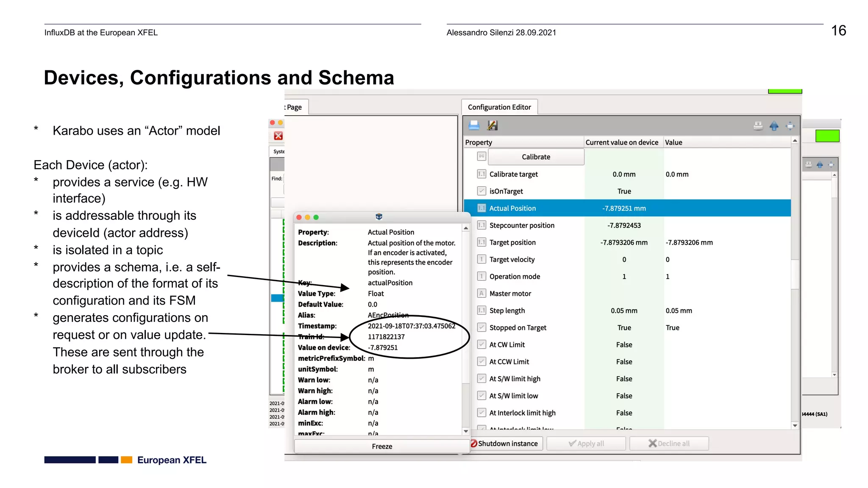Toggle the At CCW Limit checkbox icon

pos(481,361)
